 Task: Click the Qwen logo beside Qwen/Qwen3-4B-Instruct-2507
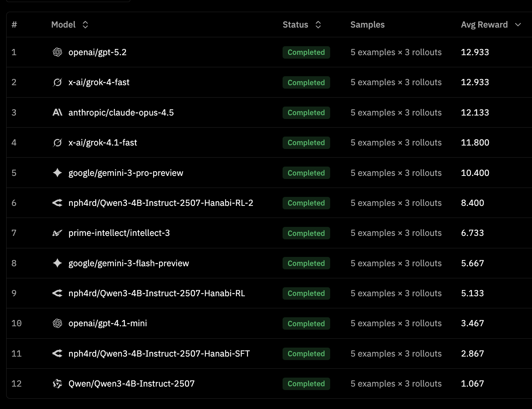[x=57, y=383]
